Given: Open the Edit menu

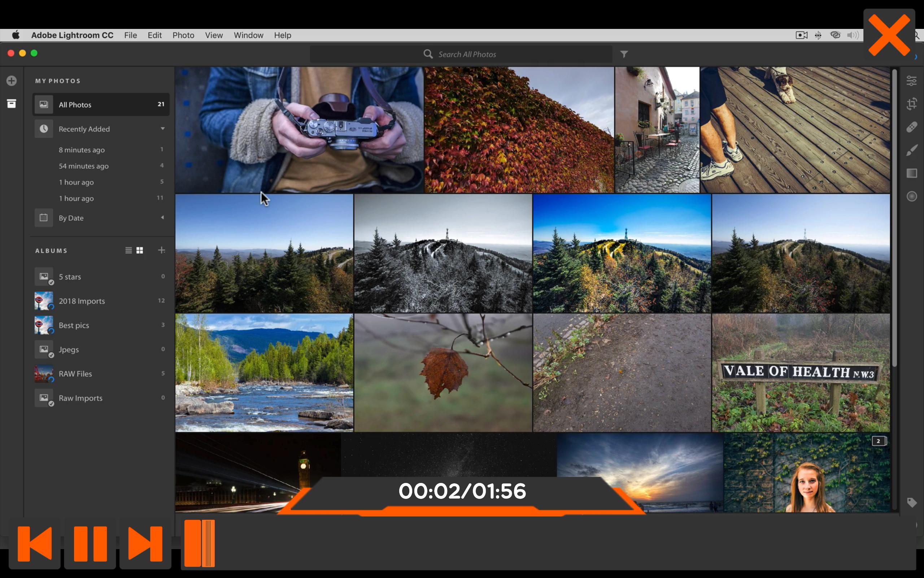Looking at the screenshot, I should tap(154, 35).
